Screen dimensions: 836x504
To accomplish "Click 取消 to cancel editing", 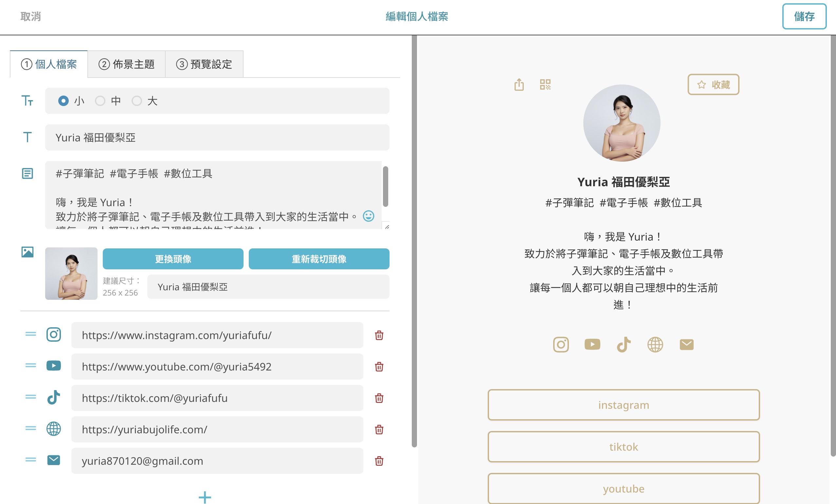I will [x=30, y=16].
